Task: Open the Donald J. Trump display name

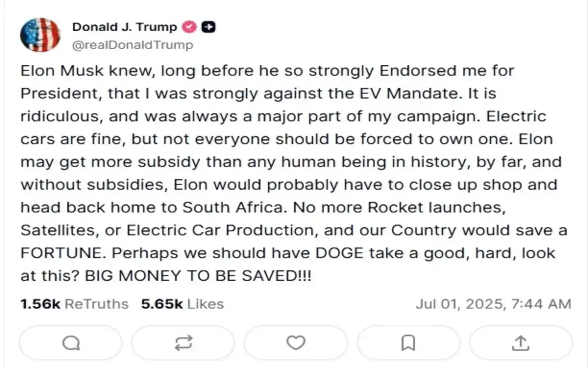Action: tap(124, 27)
